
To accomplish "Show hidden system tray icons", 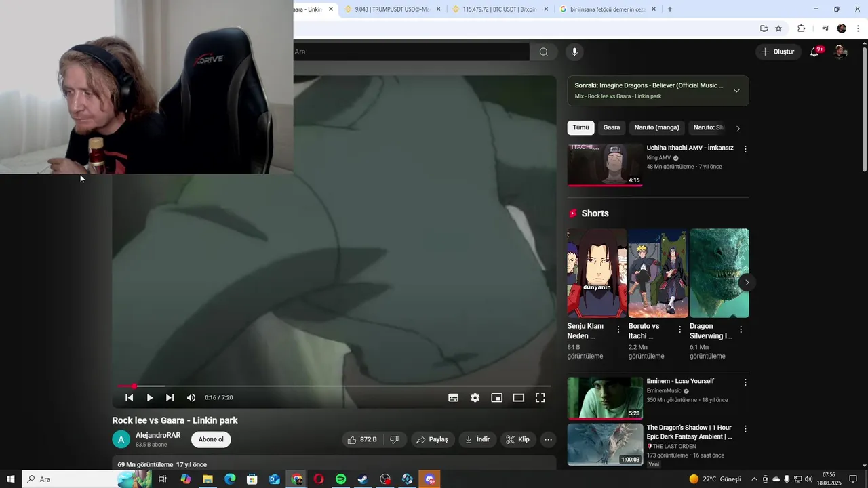I will pyautogui.click(x=754, y=479).
